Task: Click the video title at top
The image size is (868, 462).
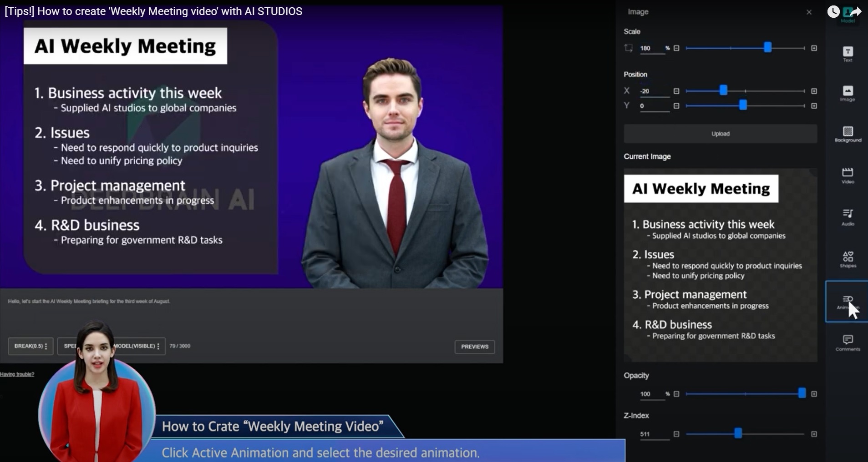Action: pos(153,11)
